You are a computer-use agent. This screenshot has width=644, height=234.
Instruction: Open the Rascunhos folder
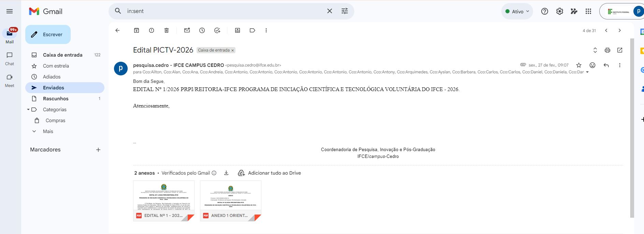[56, 99]
